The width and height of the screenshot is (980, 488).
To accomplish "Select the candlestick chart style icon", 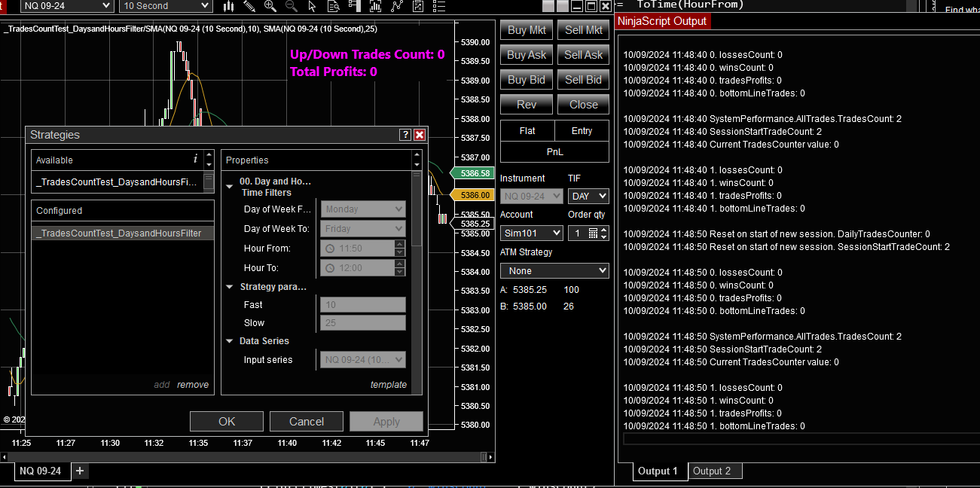I will 228,7.
